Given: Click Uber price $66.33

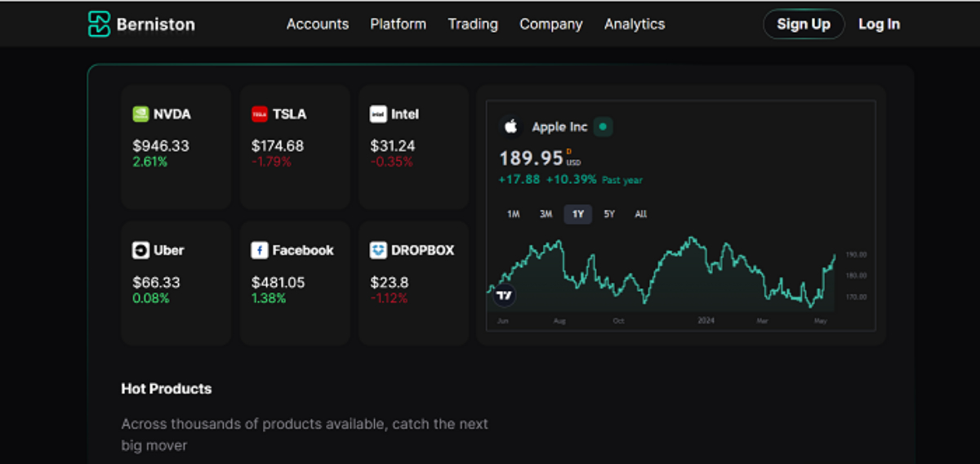Looking at the screenshot, I should click(157, 283).
